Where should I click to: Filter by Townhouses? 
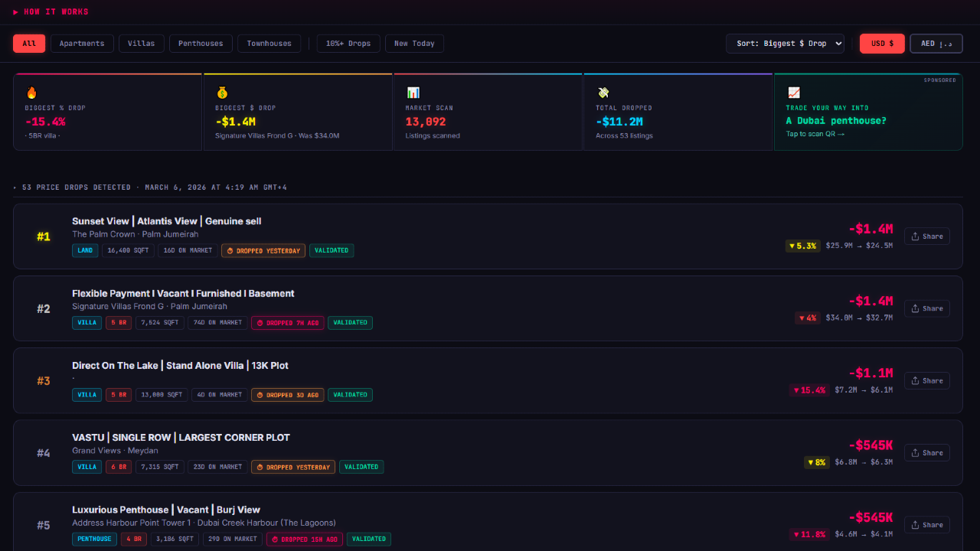(269, 44)
